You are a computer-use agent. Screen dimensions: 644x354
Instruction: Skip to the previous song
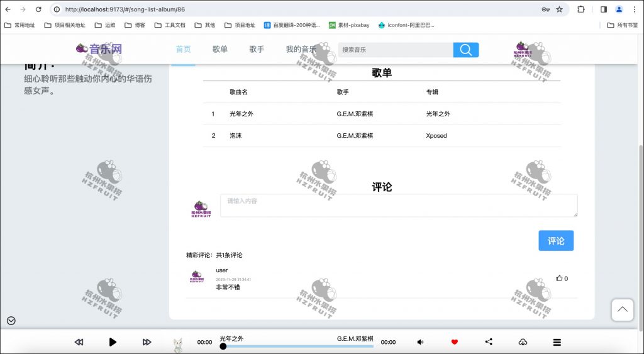pos(79,341)
